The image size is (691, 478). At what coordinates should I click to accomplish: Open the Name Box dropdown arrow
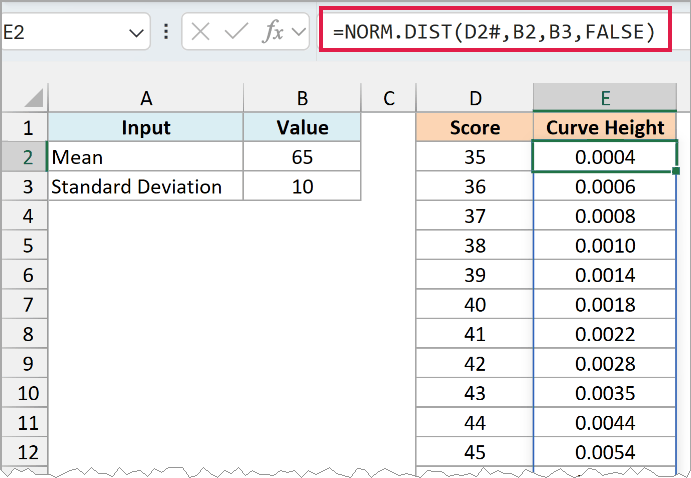click(x=136, y=33)
